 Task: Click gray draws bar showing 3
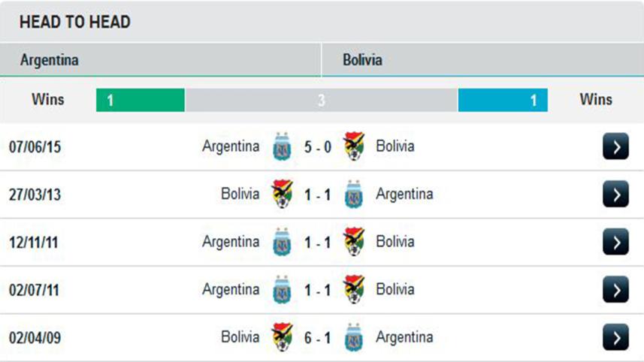[x=321, y=100]
